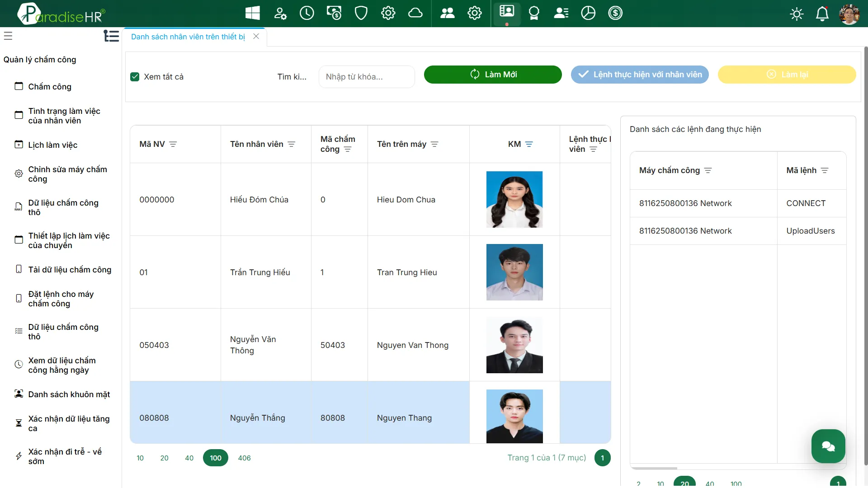This screenshot has width=868, height=488.
Task: Click the Làm Mới refresh button
Action: click(x=493, y=75)
